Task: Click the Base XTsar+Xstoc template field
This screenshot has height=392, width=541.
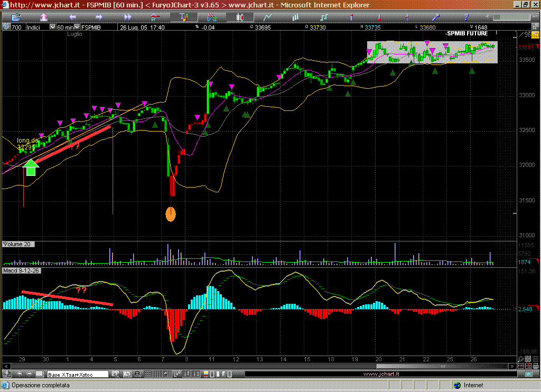Action: 78,374
